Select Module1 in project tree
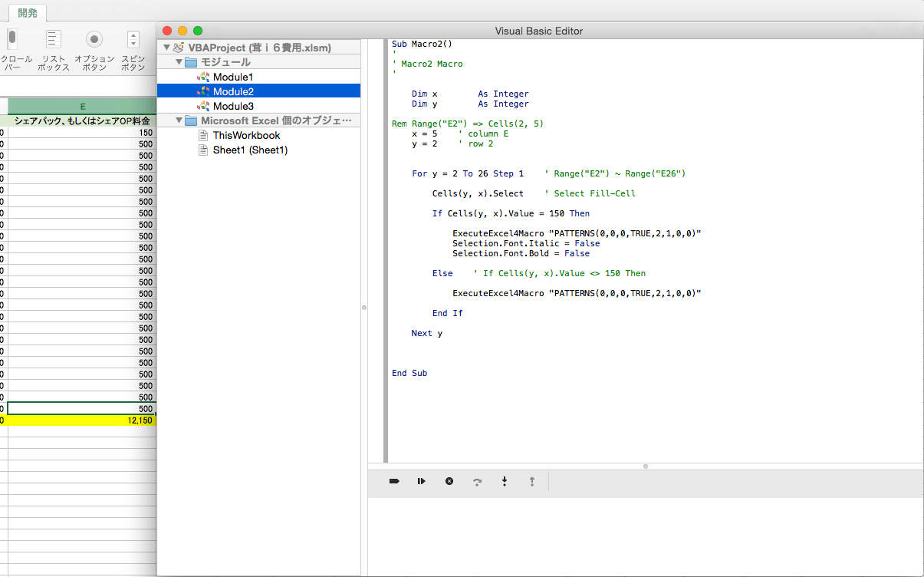The height and width of the screenshot is (577, 924). (x=232, y=77)
